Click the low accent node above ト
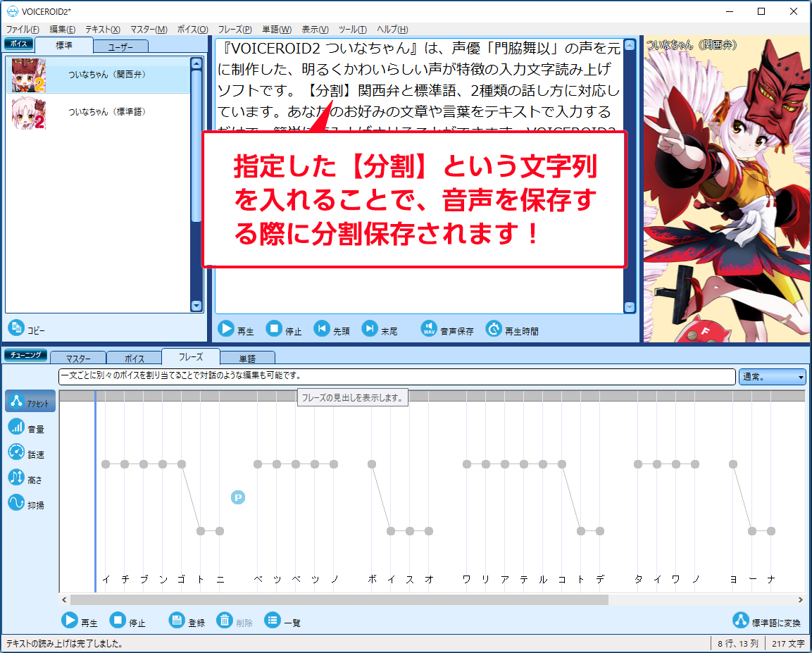Image resolution: width=812 pixels, height=653 pixels. click(201, 531)
